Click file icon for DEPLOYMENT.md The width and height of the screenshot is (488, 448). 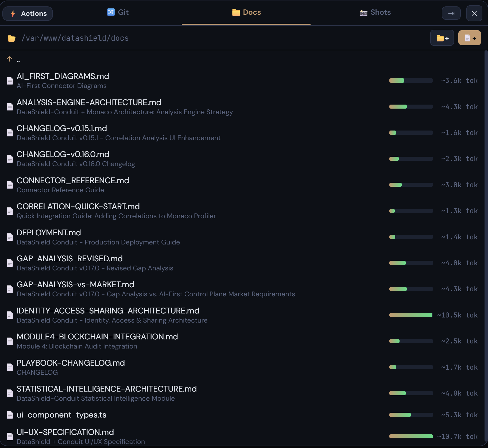click(10, 237)
